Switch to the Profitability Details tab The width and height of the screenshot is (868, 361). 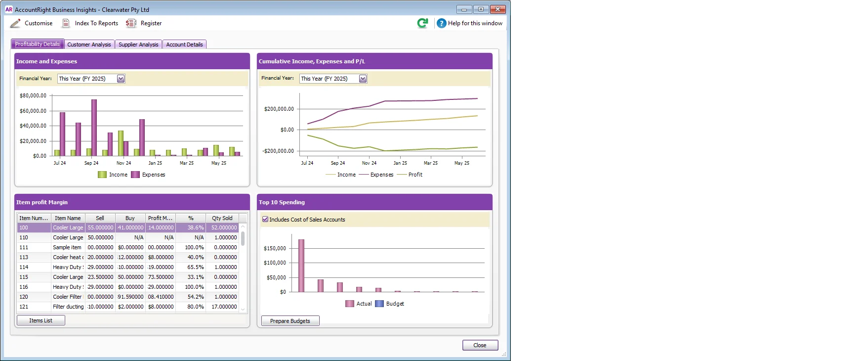coord(38,44)
